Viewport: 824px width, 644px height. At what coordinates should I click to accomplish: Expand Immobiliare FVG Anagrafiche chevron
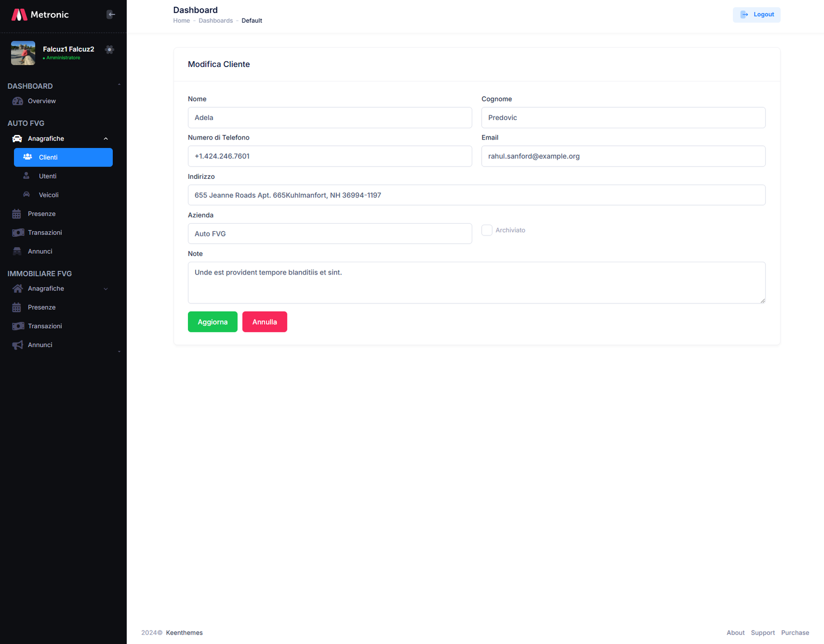click(106, 289)
